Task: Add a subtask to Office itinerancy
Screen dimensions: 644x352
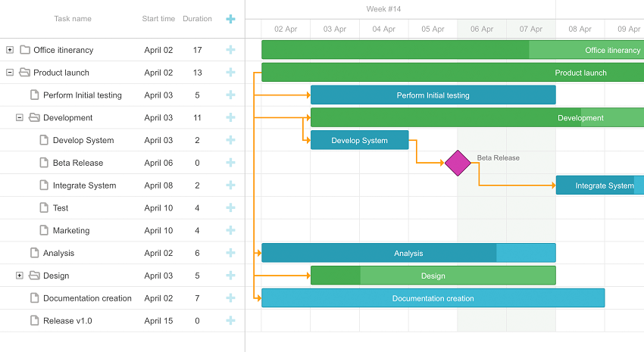Action: [230, 50]
